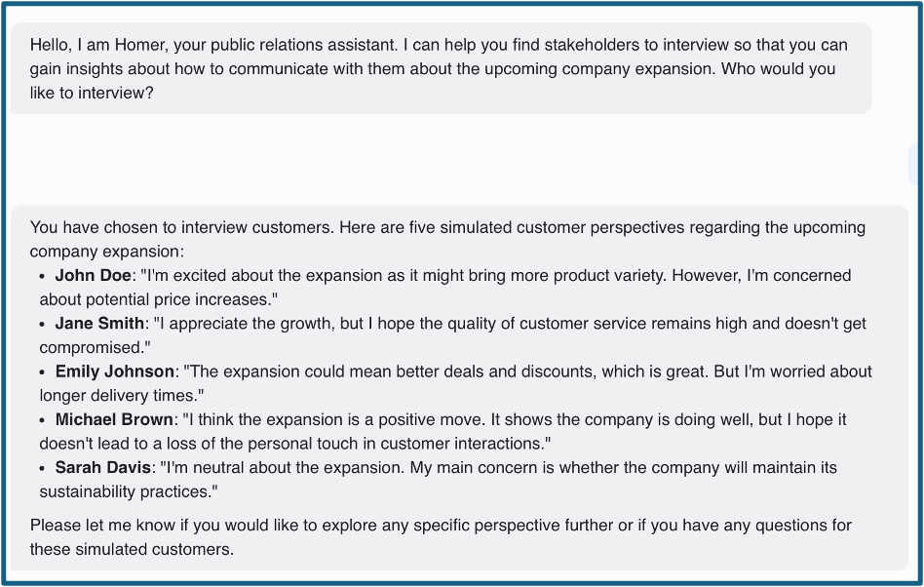Click John Doe's quote about price increases
This screenshot has height=587, width=924.
[x=445, y=287]
